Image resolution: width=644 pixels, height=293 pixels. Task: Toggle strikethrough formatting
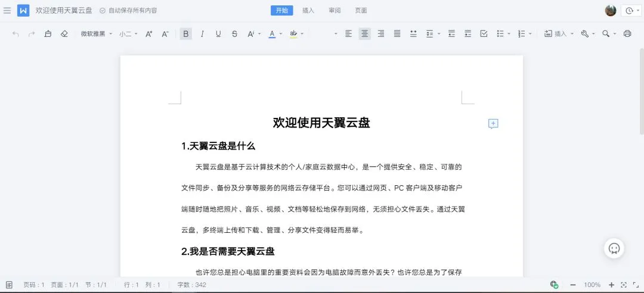tap(234, 34)
